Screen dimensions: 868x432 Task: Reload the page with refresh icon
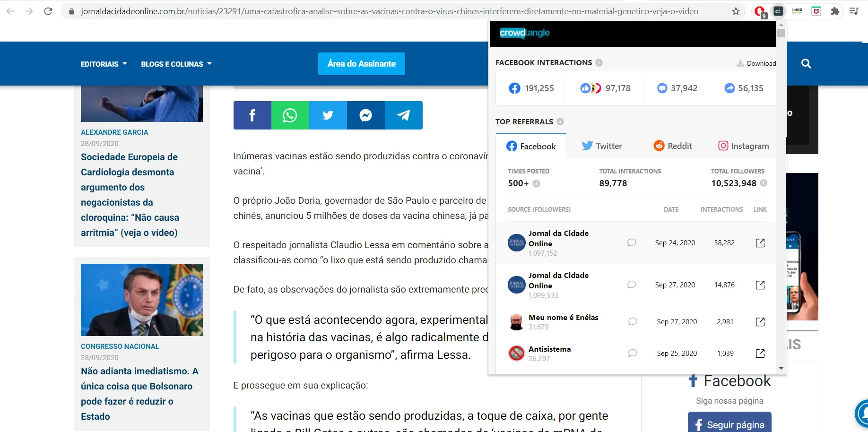(x=48, y=11)
